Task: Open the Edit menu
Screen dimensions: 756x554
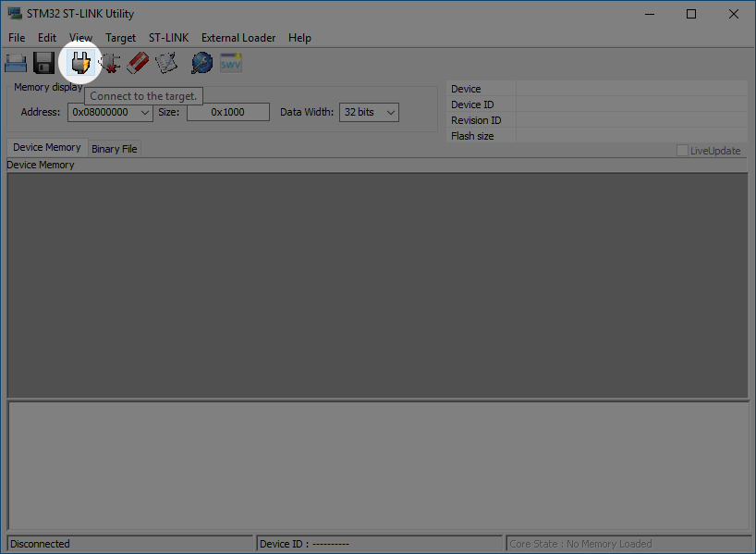Action: tap(47, 38)
